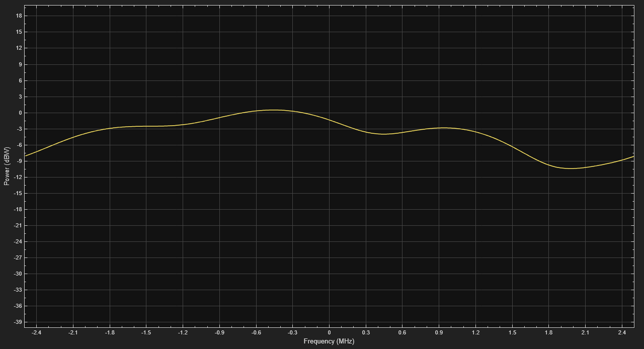Screen dimensions: 644x349
Task: Click the top-right corner of the plot area
Action: click(x=635, y=5)
